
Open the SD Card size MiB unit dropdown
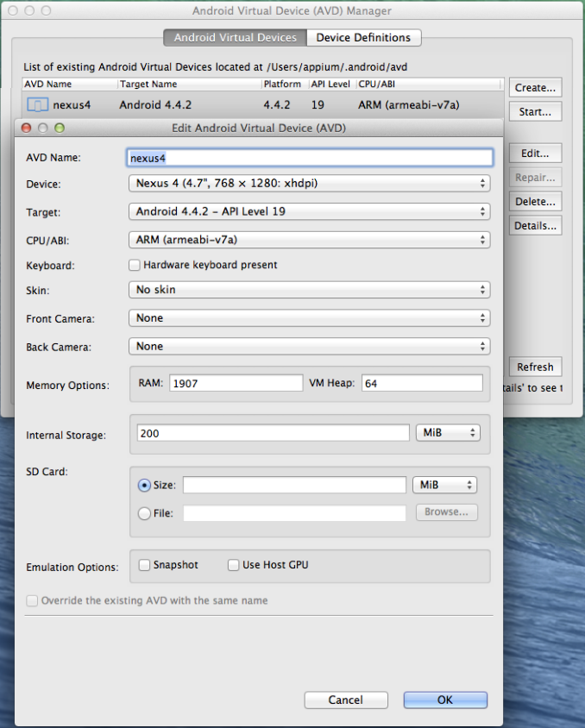pyautogui.click(x=444, y=485)
